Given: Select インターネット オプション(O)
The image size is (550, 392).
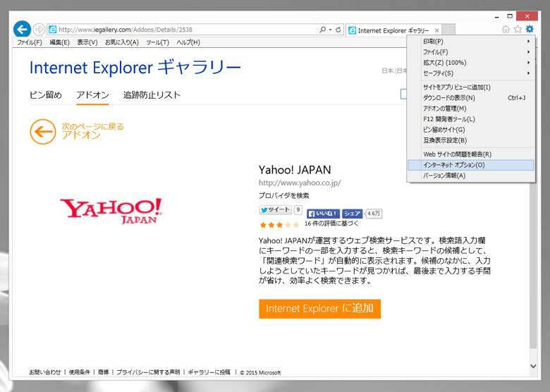Looking at the screenshot, I should (x=471, y=165).
